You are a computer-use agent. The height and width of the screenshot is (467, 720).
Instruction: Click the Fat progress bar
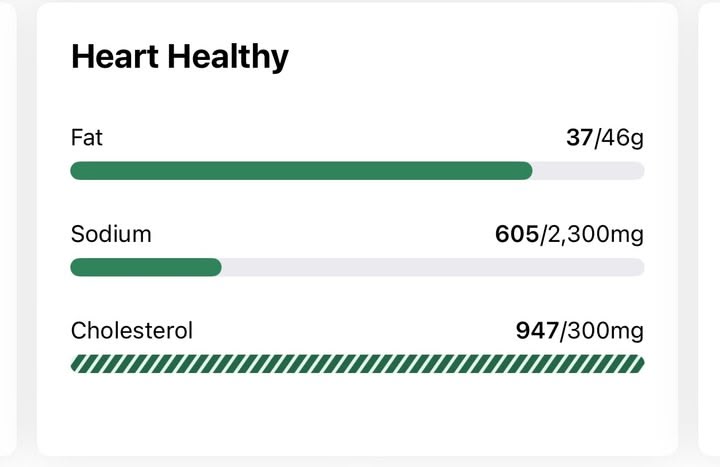click(357, 171)
